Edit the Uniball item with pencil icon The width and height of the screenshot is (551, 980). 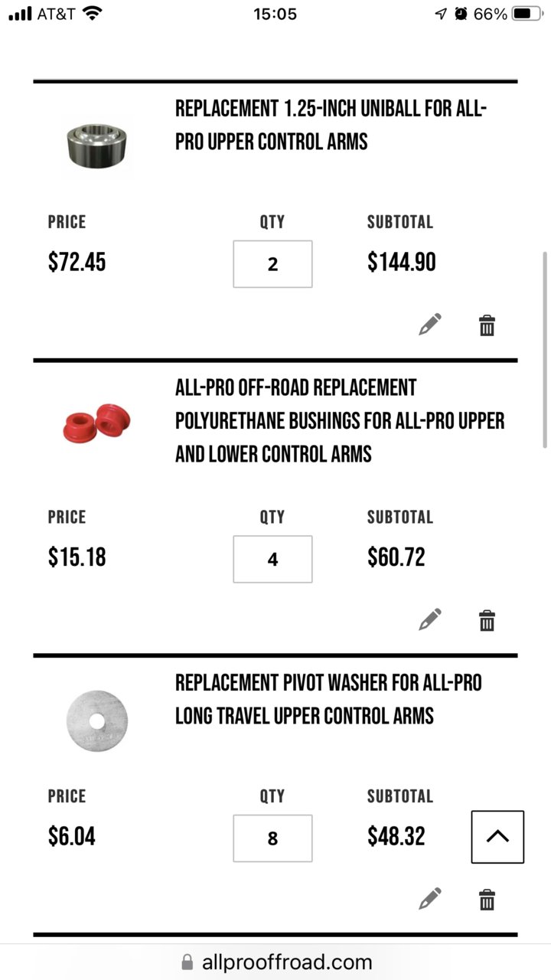coord(430,325)
